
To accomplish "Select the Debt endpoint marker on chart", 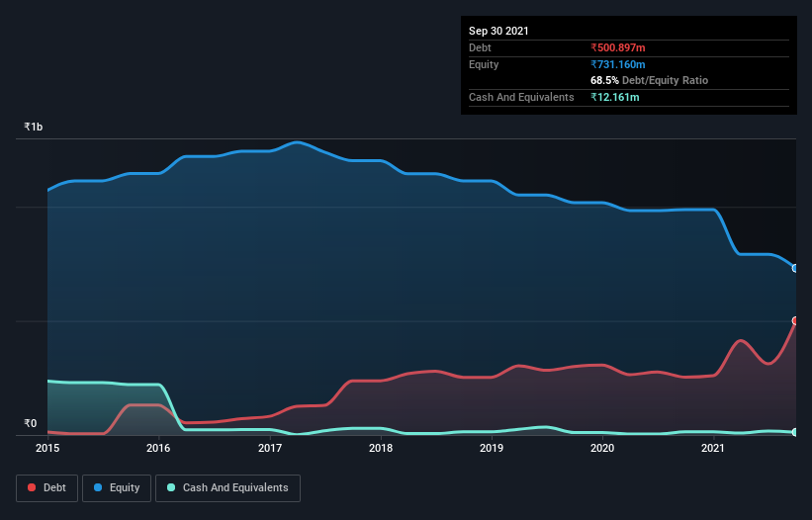I will 794,320.
